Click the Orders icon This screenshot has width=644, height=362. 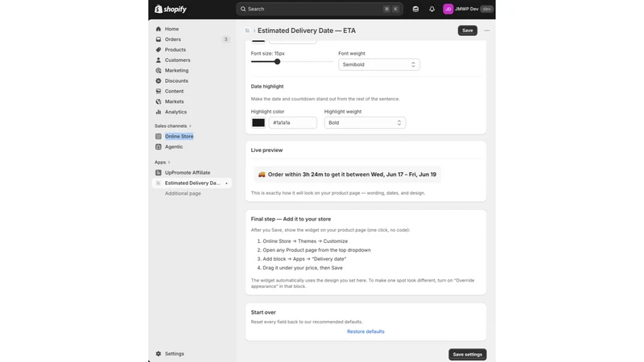[159, 39]
